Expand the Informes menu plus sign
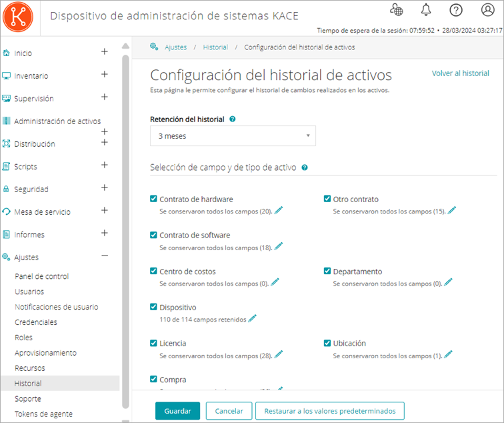This screenshot has width=504, height=423. (105, 233)
